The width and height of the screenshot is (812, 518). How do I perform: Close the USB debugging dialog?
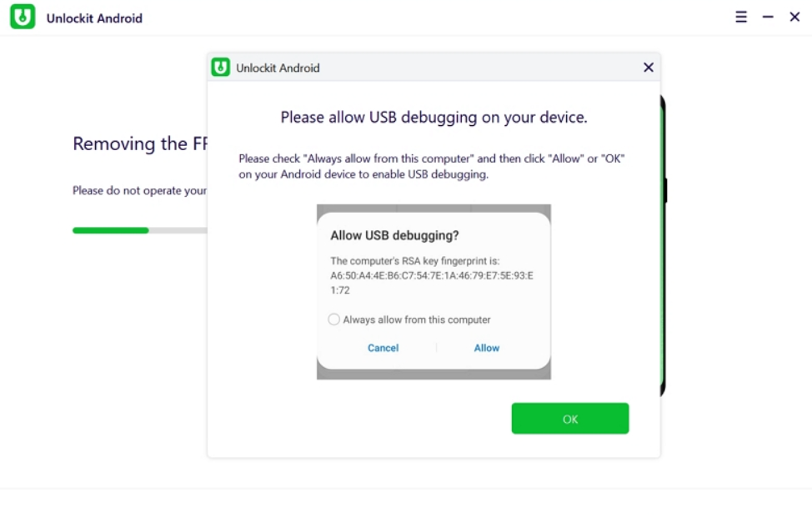point(649,68)
